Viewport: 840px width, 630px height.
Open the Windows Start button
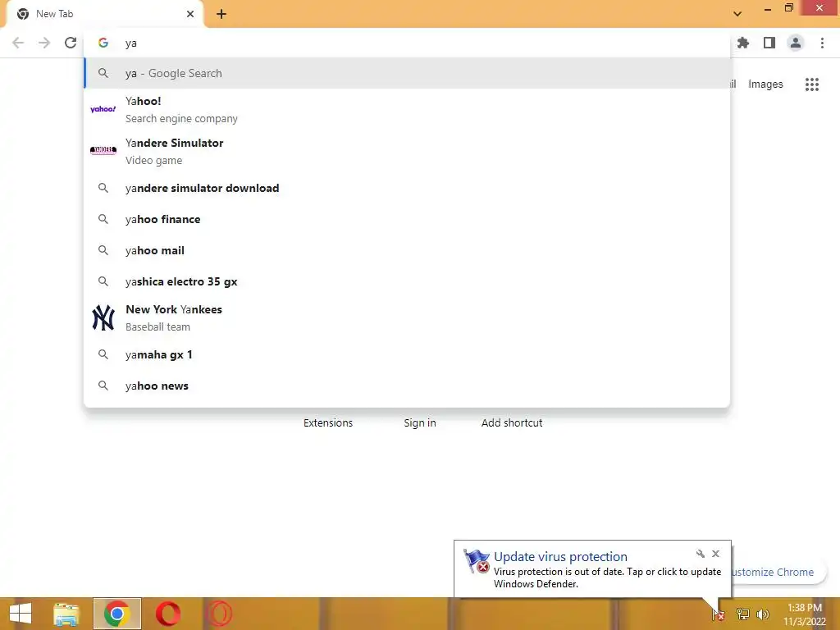point(21,614)
